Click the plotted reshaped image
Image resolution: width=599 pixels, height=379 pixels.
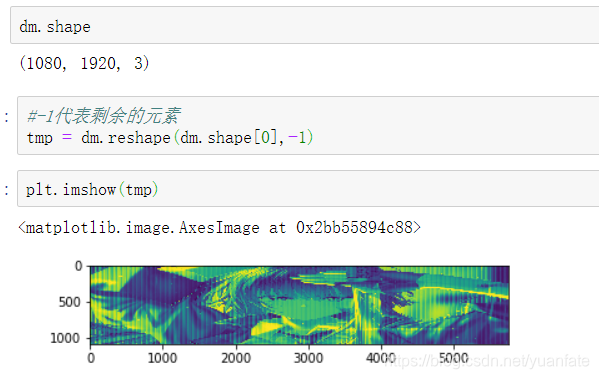tap(300, 305)
